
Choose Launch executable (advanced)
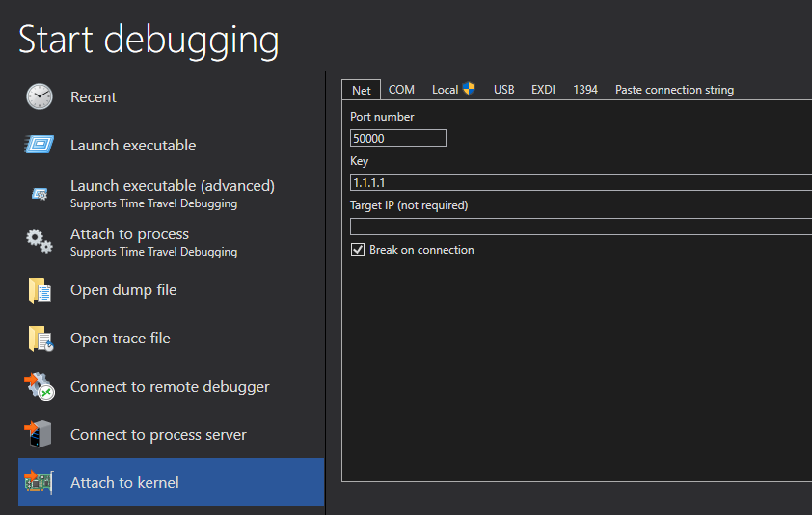point(171,193)
